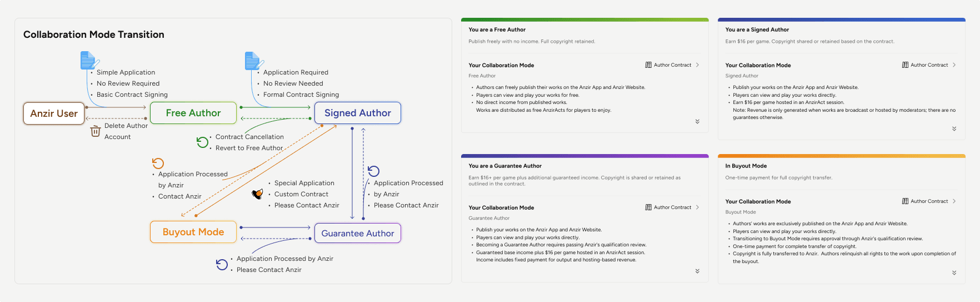Select the Anzir User node
The height and width of the screenshot is (302, 980).
click(54, 113)
